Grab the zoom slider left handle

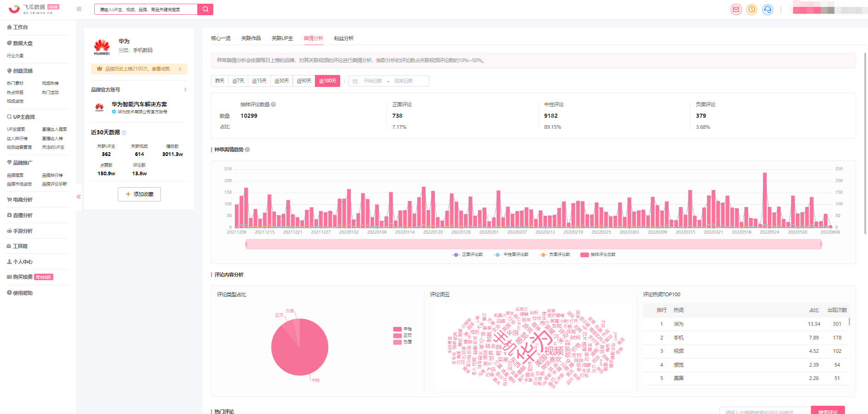(x=246, y=244)
